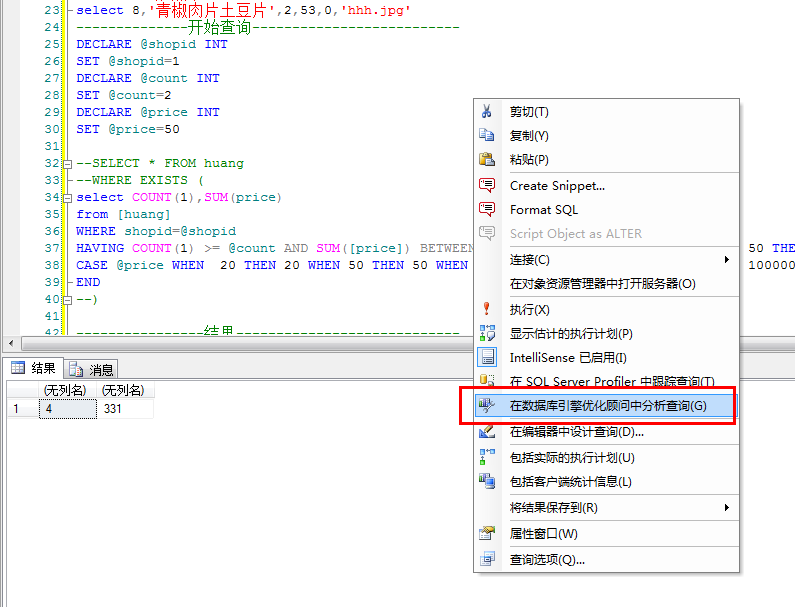The image size is (795, 607).
Task: Expand the 连接(C) submenu arrow
Action: pos(727,260)
